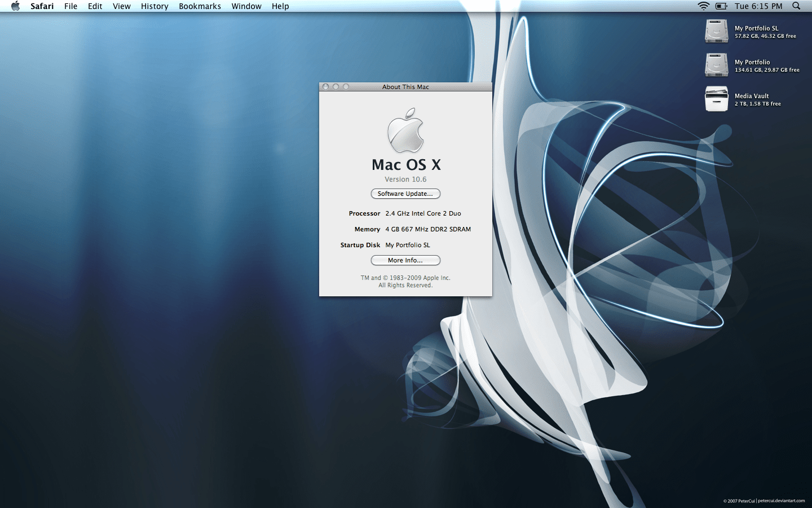The width and height of the screenshot is (812, 508).
Task: Click the Mac OS X heading
Action: click(406, 165)
